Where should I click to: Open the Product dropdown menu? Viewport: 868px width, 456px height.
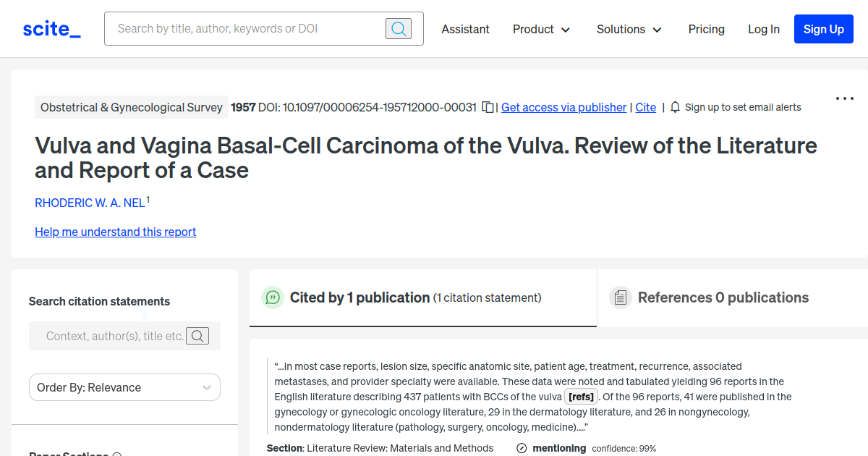[x=541, y=30]
